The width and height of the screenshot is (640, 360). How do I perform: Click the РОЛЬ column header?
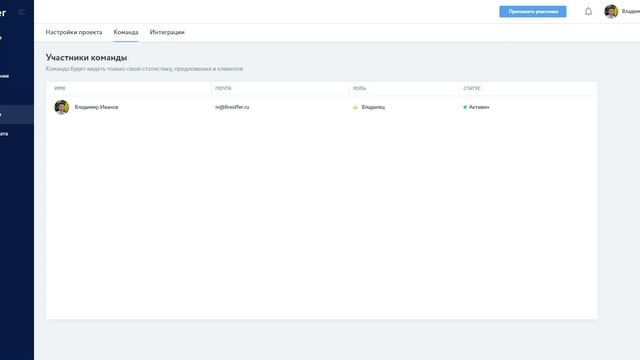coord(360,88)
